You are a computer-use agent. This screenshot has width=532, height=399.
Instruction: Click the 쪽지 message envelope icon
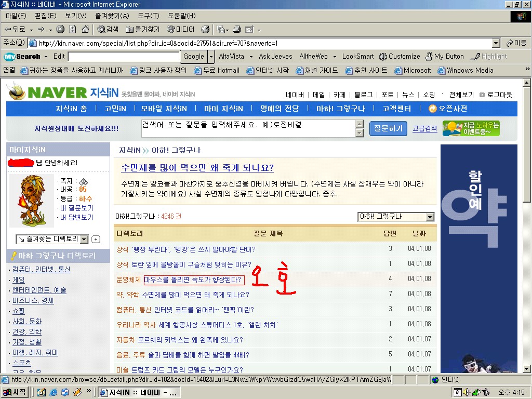click(84, 181)
